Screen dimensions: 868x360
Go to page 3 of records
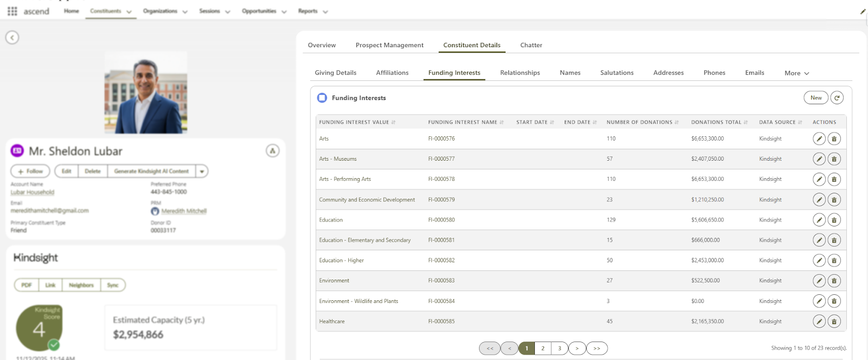point(560,349)
